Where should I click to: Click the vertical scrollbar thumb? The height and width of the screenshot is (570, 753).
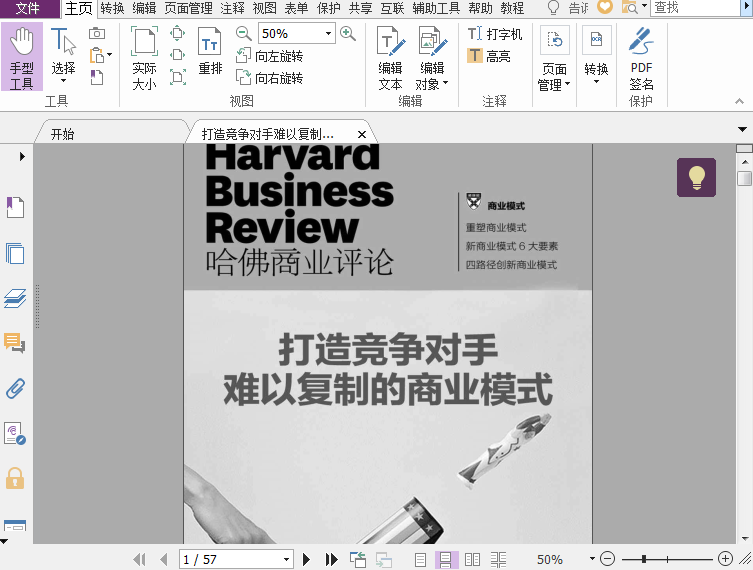tap(744, 178)
